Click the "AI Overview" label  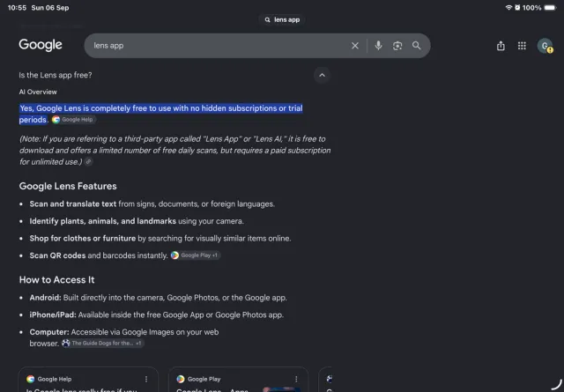click(x=38, y=92)
